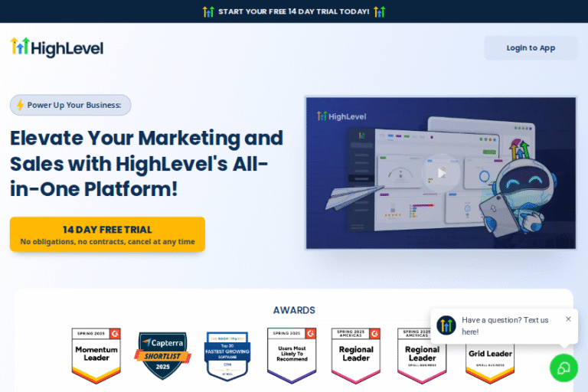Screen dimensions: 588x392
Task: Click the 'Have a question? Text us here!' message
Action: click(505, 325)
